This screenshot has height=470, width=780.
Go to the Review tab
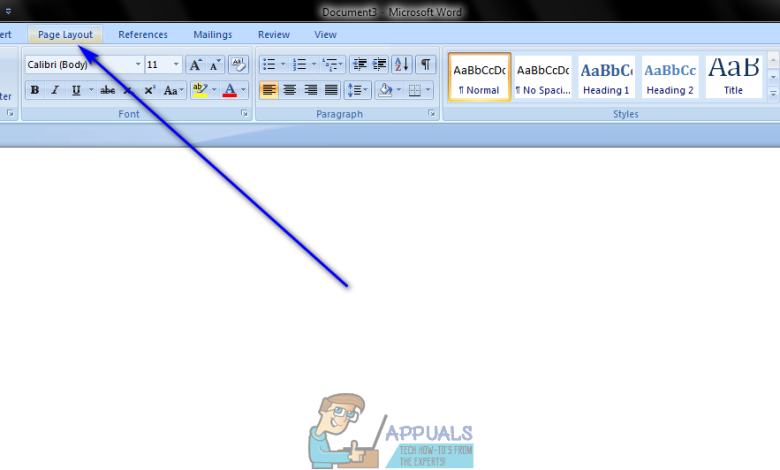point(274,34)
